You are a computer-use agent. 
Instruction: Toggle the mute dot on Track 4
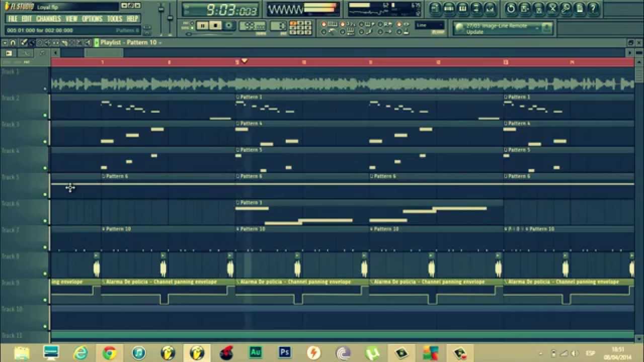coord(45,168)
